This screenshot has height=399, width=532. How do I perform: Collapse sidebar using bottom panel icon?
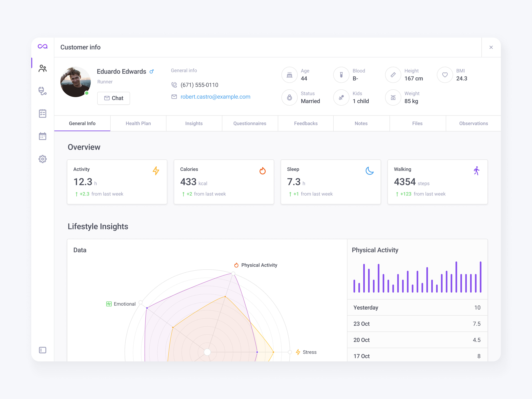43,350
